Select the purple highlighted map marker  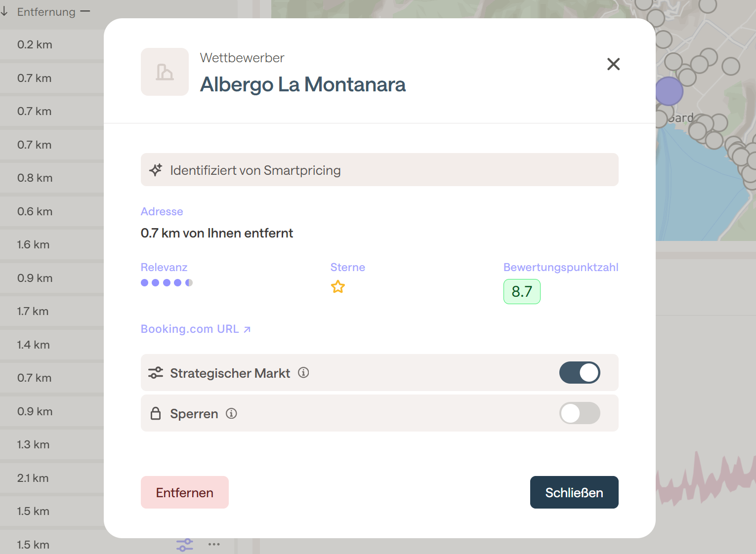click(669, 91)
